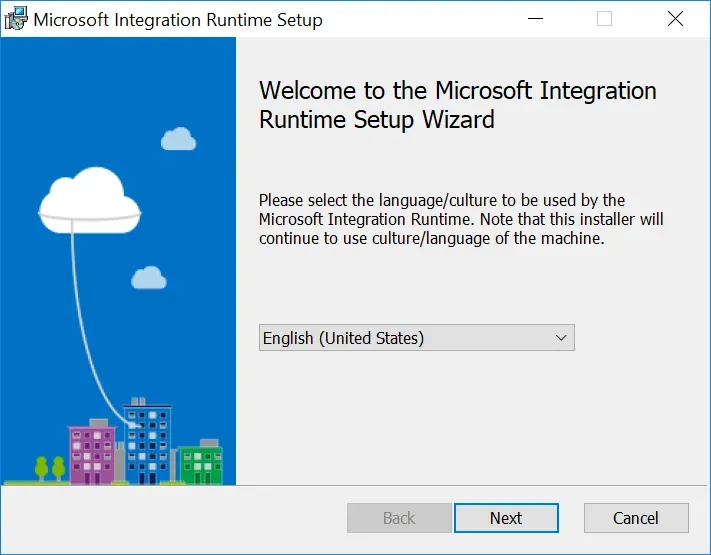The width and height of the screenshot is (711, 555).
Task: Click the green building illustration
Action: 201,462
